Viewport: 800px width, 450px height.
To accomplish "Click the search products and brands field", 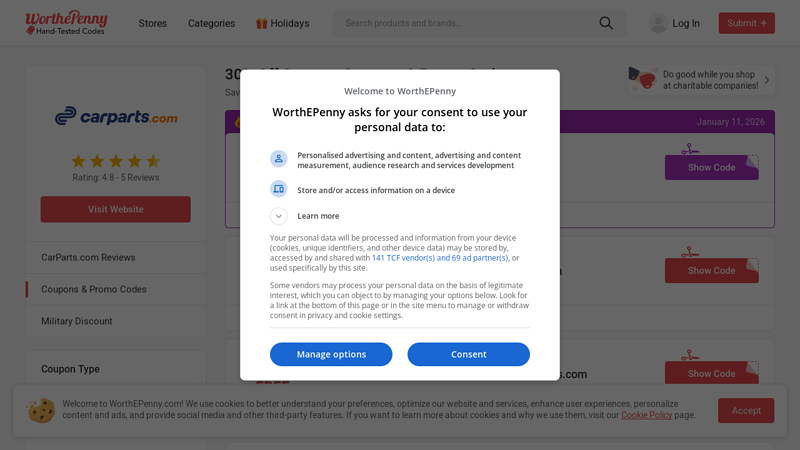I will 465,23.
